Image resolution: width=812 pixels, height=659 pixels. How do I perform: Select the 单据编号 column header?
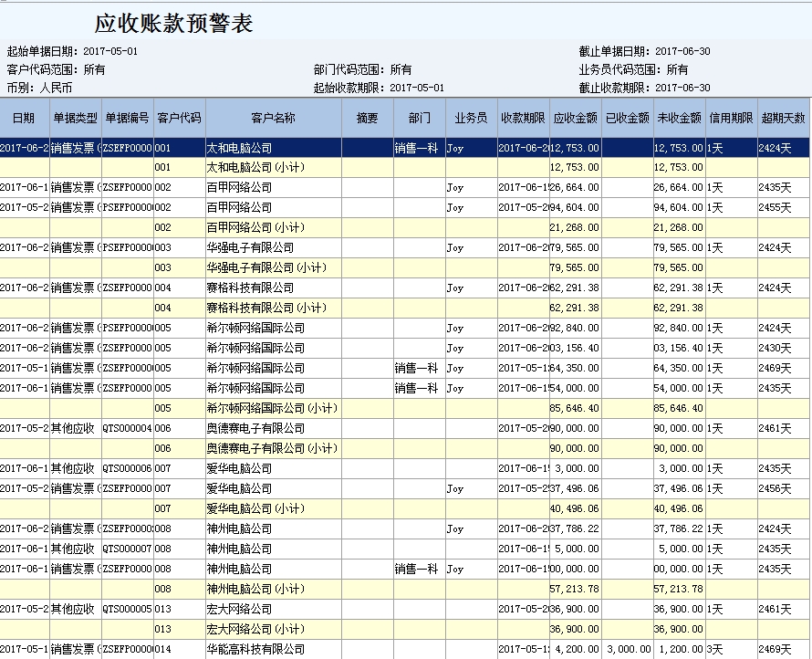128,118
